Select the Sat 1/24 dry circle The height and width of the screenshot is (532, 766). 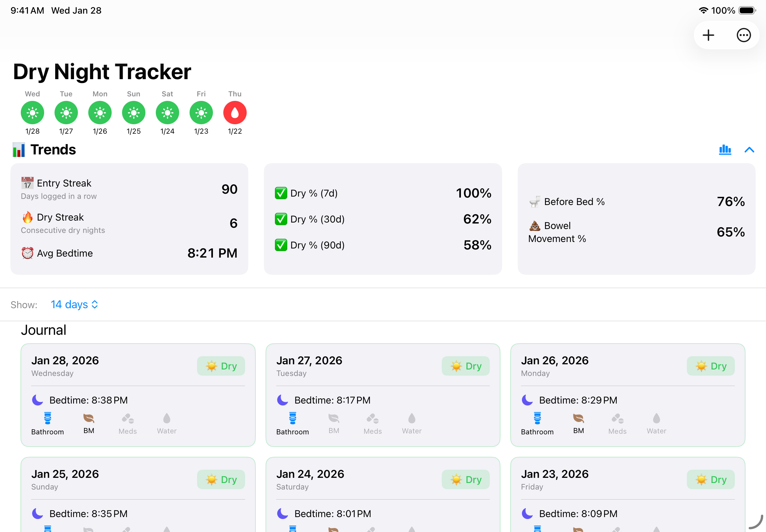(167, 113)
